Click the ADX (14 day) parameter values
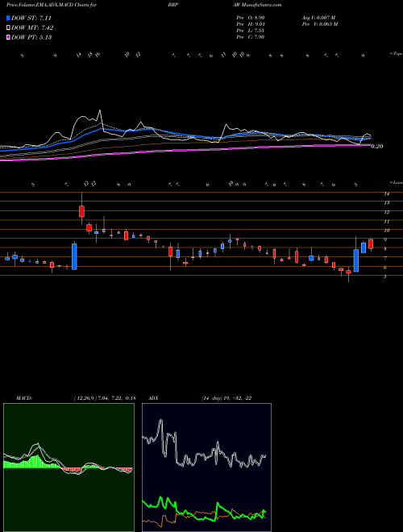 click(x=226, y=398)
